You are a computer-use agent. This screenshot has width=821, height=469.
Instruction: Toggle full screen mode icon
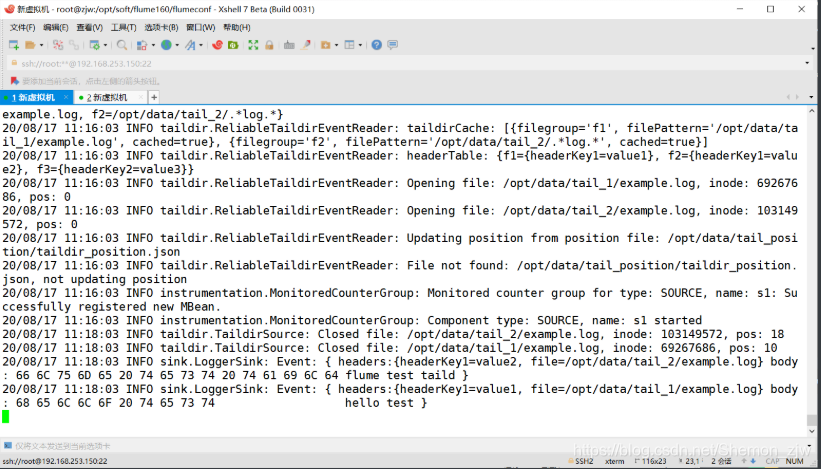pos(253,46)
